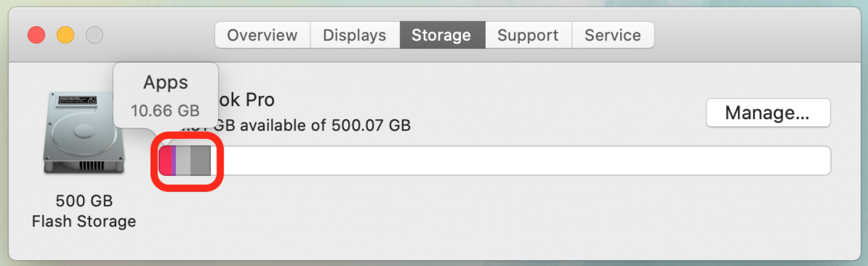Click the Apps tooltip label
This screenshot has width=868, height=266.
pos(166,83)
